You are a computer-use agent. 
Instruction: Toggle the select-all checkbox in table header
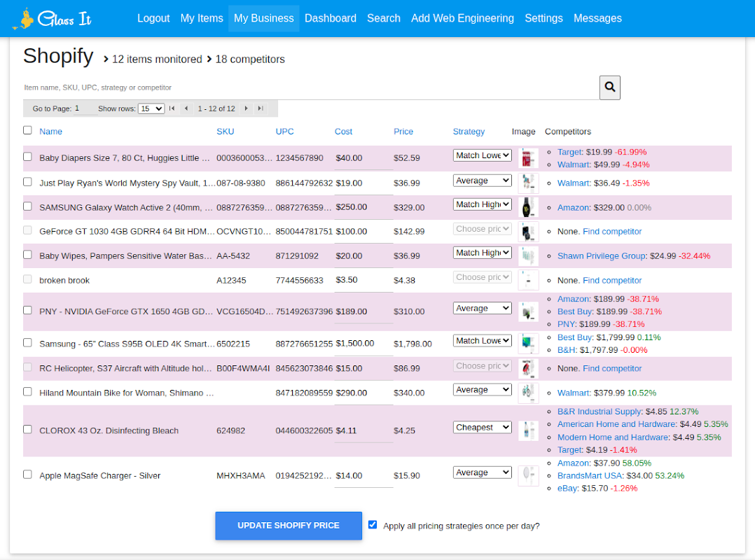pyautogui.click(x=27, y=130)
